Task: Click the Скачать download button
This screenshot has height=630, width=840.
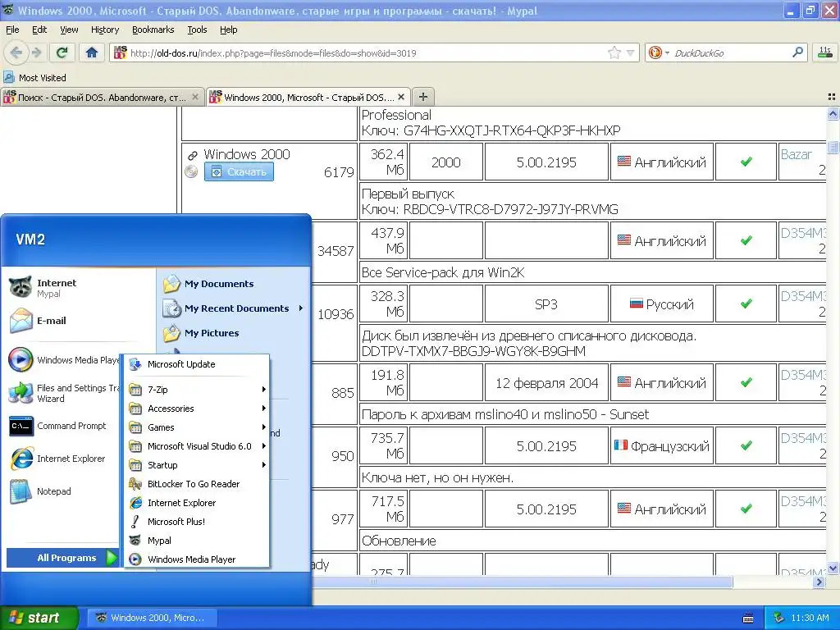Action: click(239, 171)
